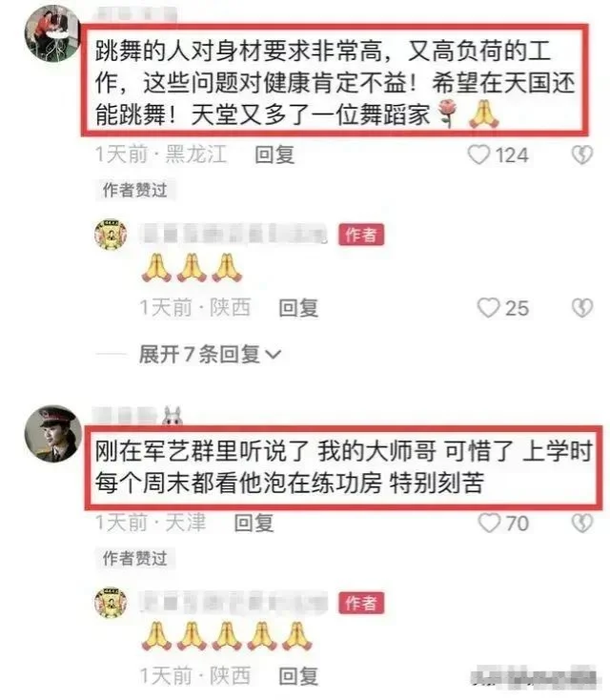The width and height of the screenshot is (610, 700).
Task: Reply to the Heilongjiang comment via 回复
Action: pyautogui.click(x=274, y=154)
